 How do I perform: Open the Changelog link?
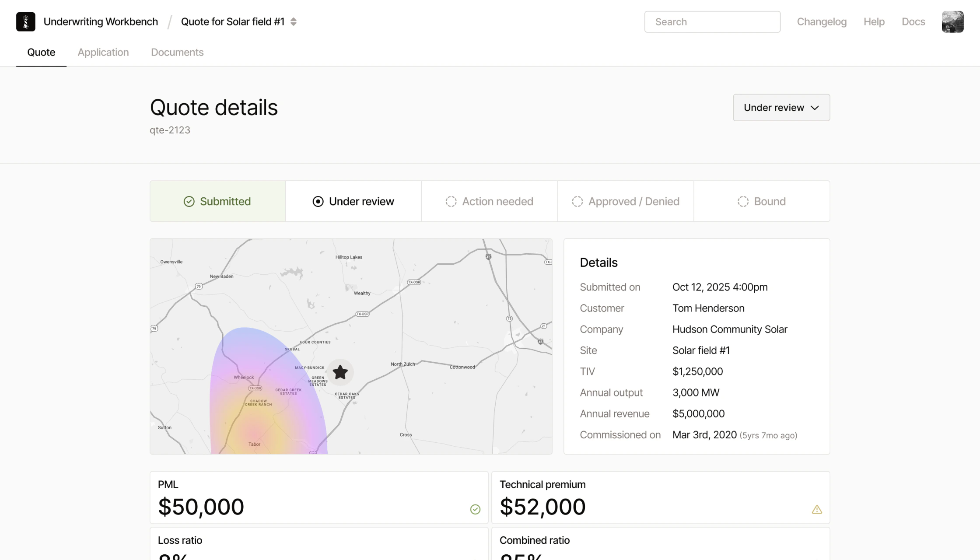point(822,22)
